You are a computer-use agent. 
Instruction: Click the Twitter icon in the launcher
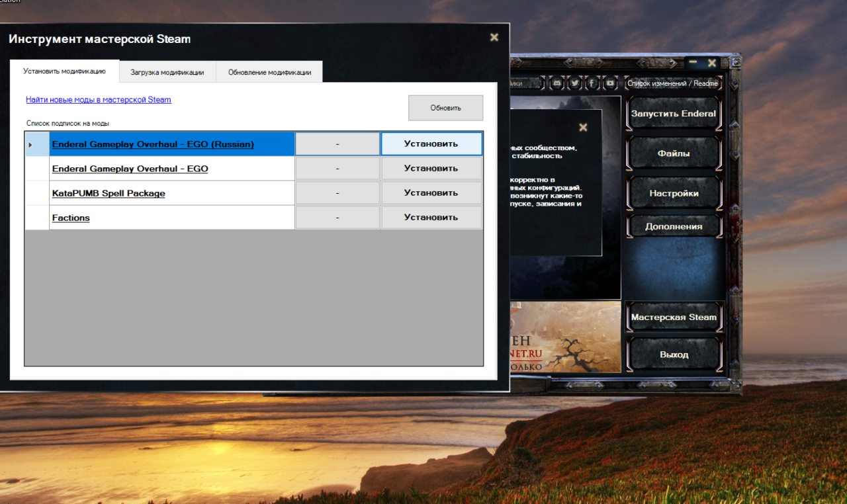575,83
